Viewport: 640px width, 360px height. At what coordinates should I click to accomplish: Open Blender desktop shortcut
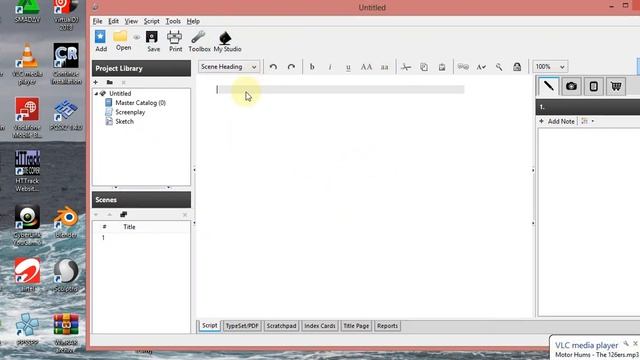click(x=66, y=222)
